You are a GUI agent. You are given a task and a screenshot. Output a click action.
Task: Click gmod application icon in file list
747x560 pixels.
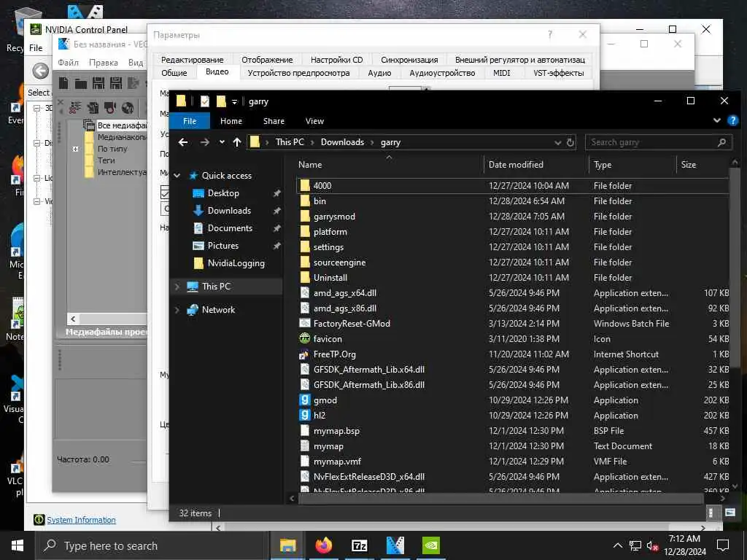click(305, 400)
